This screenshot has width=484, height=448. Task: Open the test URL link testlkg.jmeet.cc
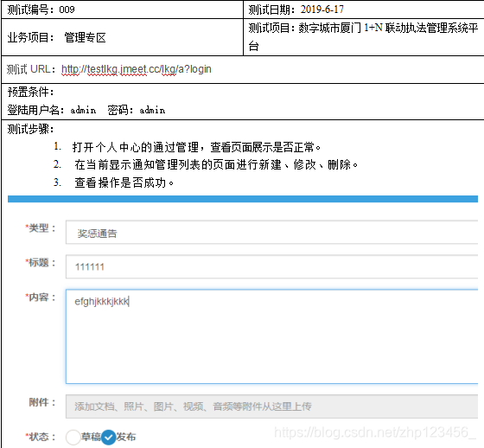click(x=137, y=69)
